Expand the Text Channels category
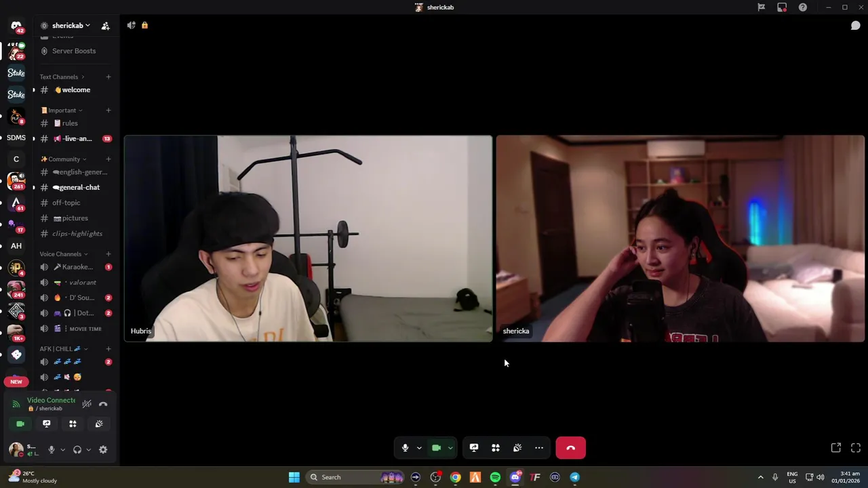This screenshot has width=868, height=488. pos(62,77)
